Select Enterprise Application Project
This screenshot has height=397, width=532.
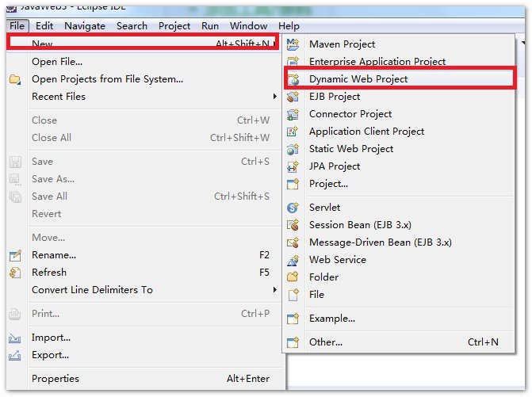[377, 62]
